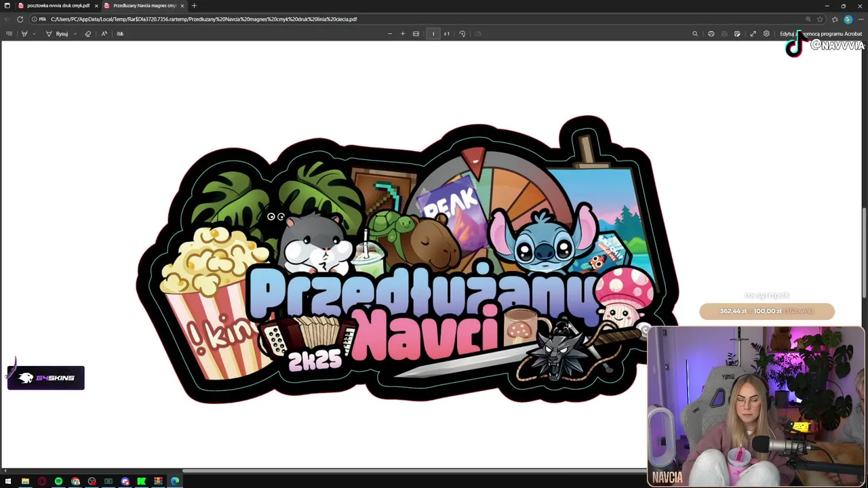Click the zoom icon in the address bar
This screenshot has width=868, height=488.
click(x=808, y=19)
